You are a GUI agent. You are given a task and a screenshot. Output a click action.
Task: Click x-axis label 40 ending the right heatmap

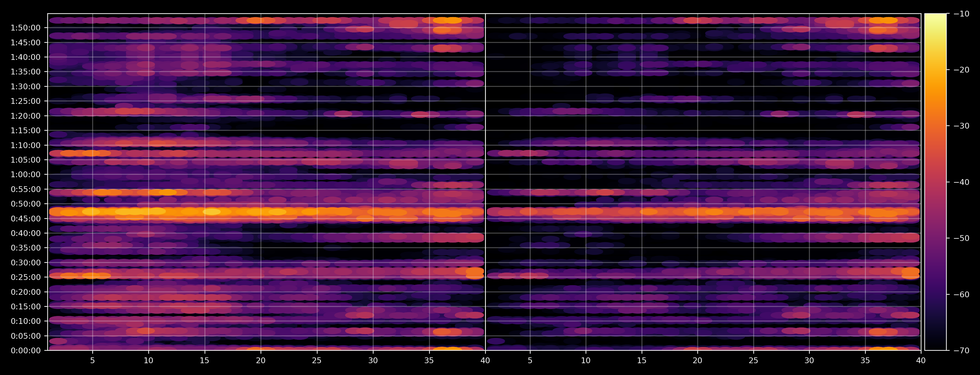coord(921,360)
